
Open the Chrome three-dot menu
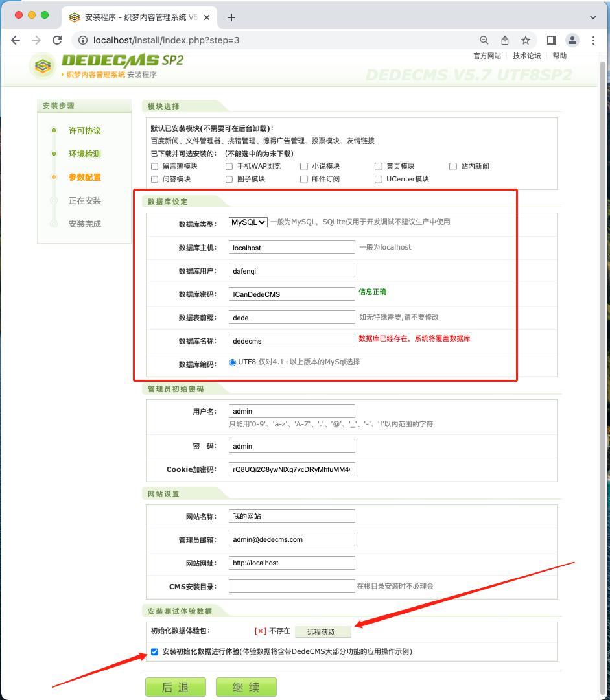pos(594,40)
